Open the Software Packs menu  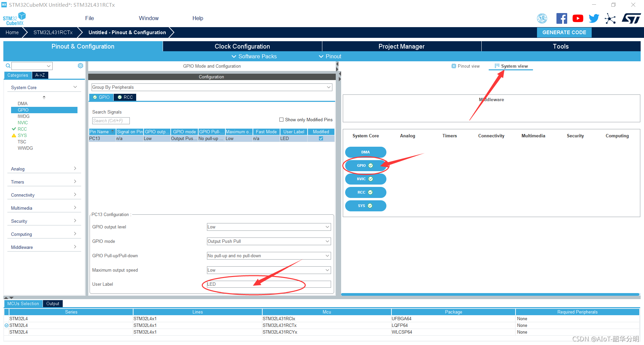[254, 56]
